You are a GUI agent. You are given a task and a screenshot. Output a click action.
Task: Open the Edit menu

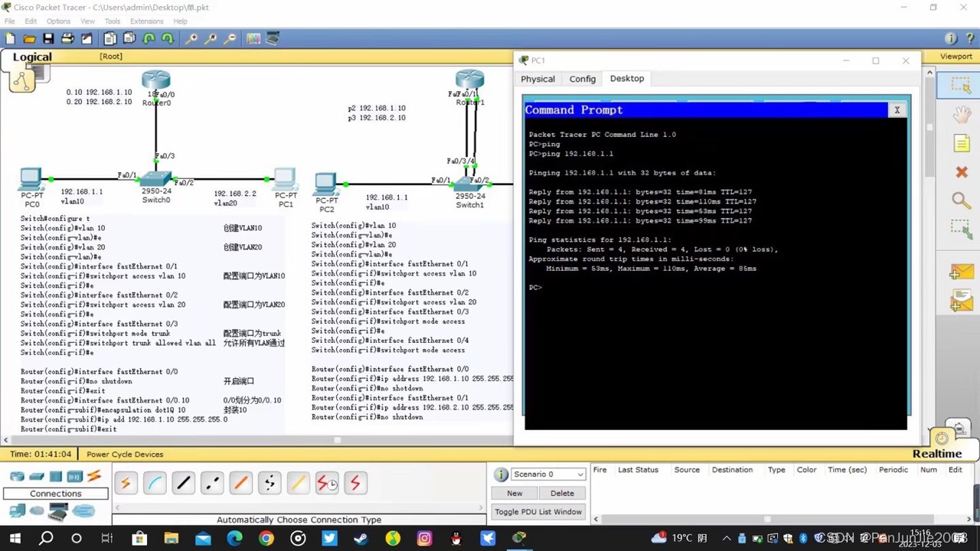tap(31, 21)
